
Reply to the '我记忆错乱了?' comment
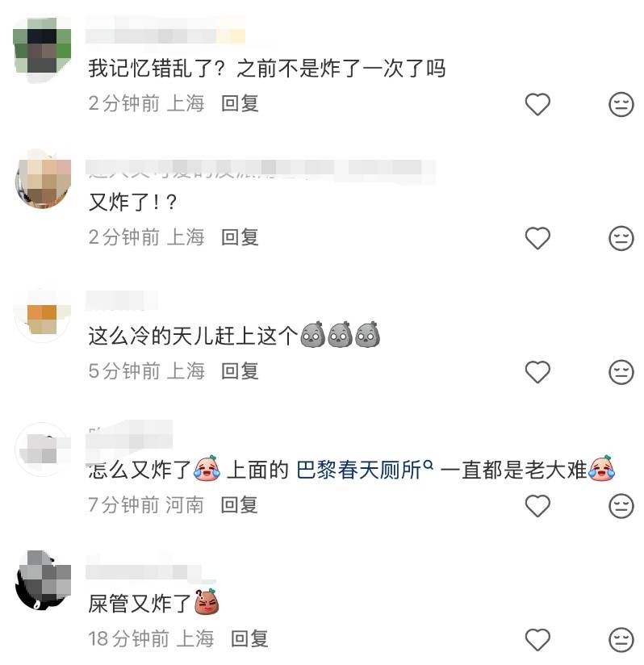(x=240, y=103)
